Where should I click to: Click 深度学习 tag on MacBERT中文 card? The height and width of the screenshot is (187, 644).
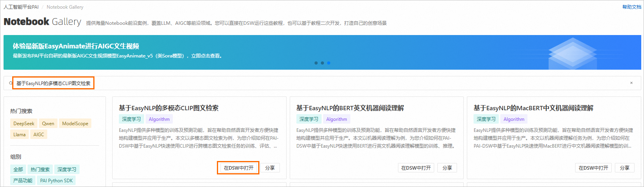(x=486, y=119)
